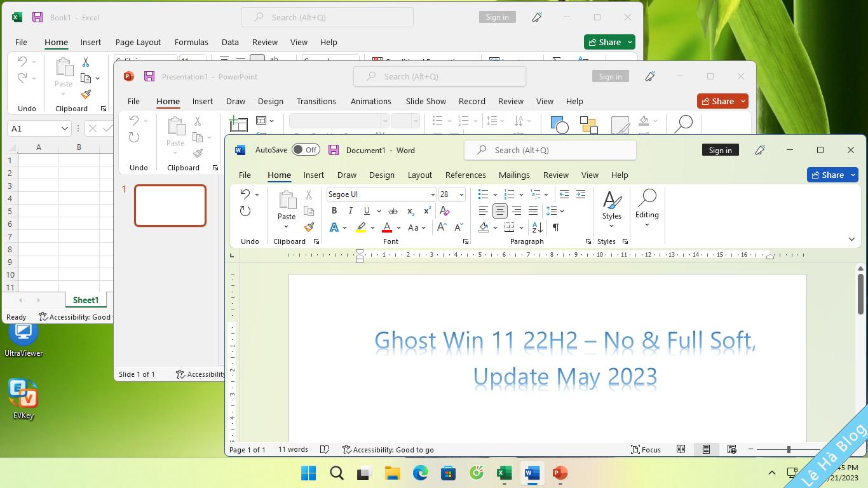This screenshot has height=488, width=868.
Task: Open Formulas tab in Excel
Action: click(191, 42)
